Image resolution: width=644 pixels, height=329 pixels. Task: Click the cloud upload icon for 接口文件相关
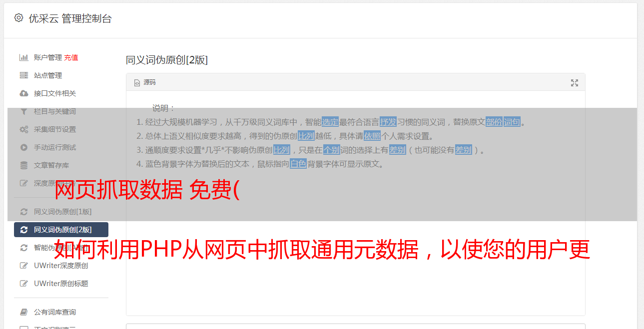[23, 93]
